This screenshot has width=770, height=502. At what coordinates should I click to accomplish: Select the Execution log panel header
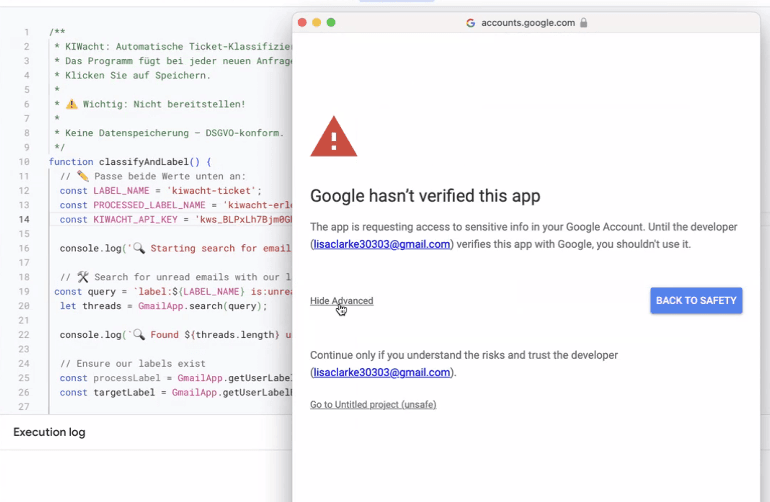coord(49,432)
